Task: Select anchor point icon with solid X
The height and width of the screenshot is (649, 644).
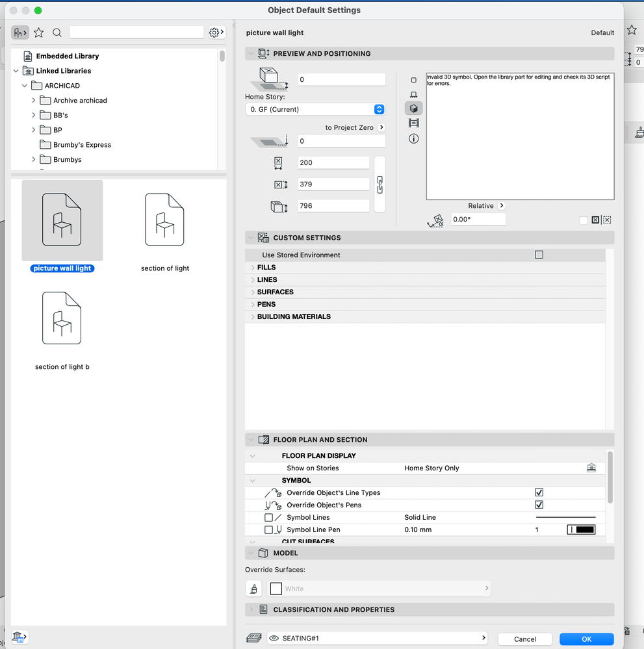Action: pos(595,220)
